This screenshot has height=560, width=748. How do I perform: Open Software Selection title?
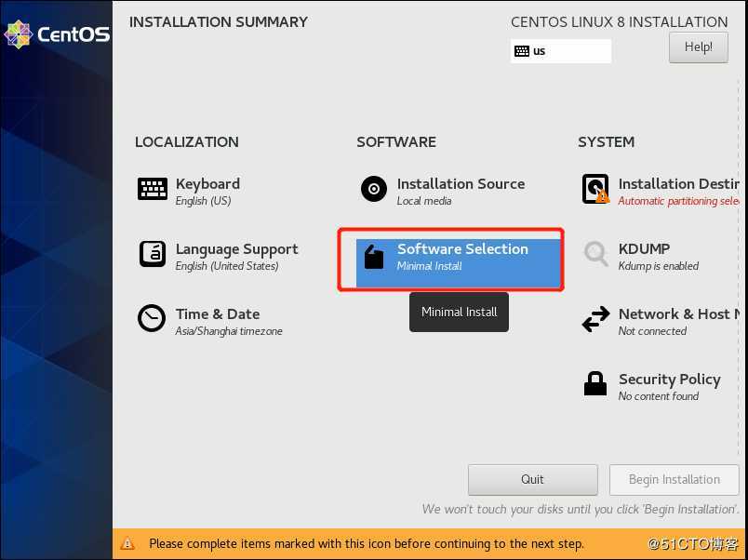[462, 248]
